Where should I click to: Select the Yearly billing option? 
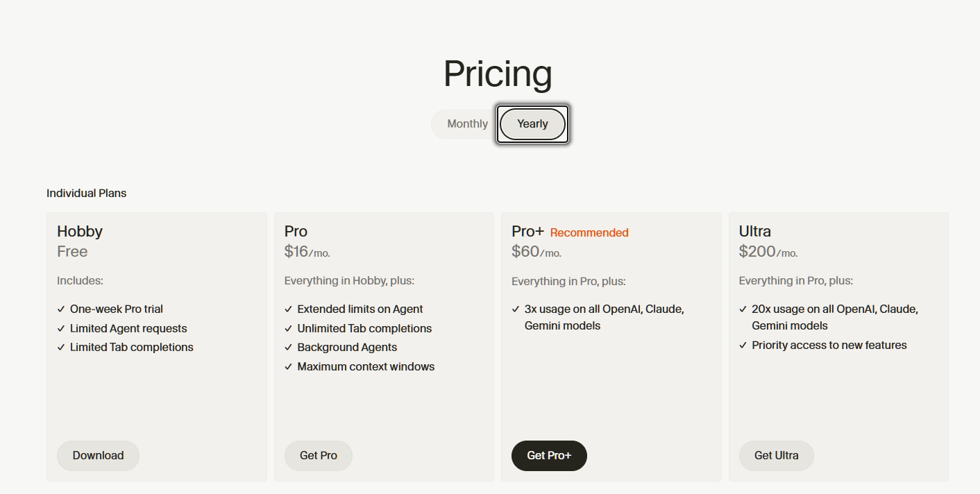(x=532, y=123)
